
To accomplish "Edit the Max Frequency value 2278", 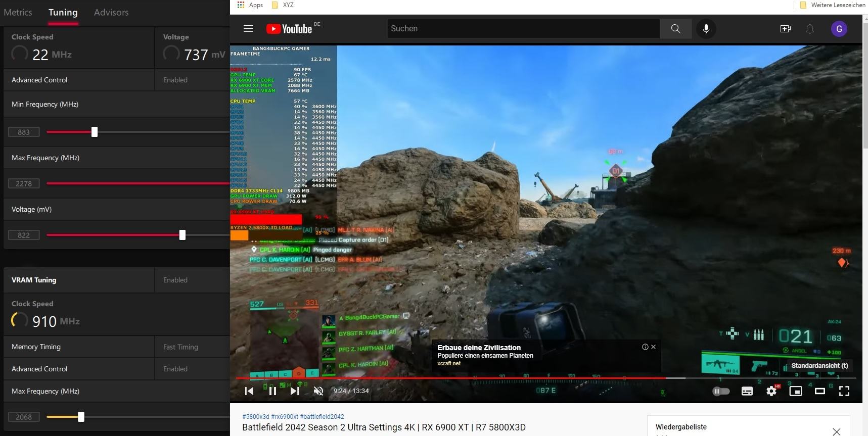I will coord(24,184).
